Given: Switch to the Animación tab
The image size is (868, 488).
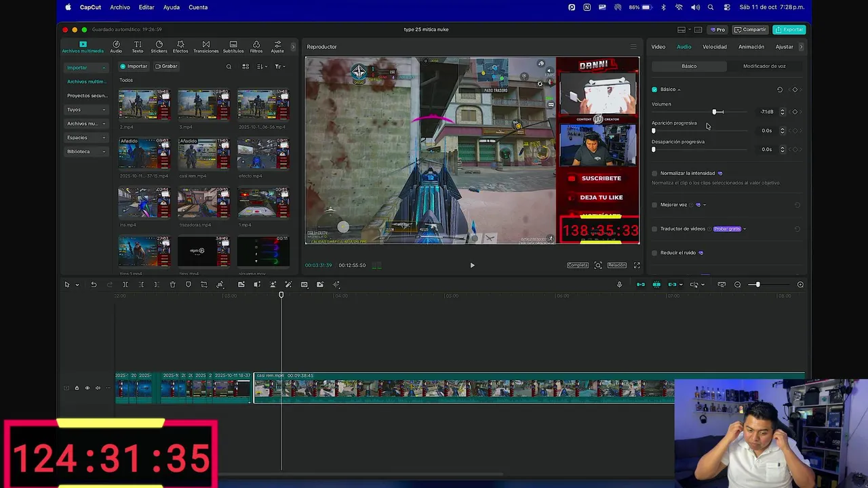Looking at the screenshot, I should point(751,47).
